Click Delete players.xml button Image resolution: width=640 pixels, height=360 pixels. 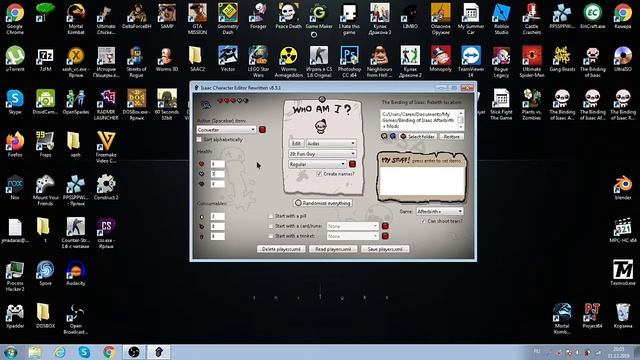click(x=281, y=249)
